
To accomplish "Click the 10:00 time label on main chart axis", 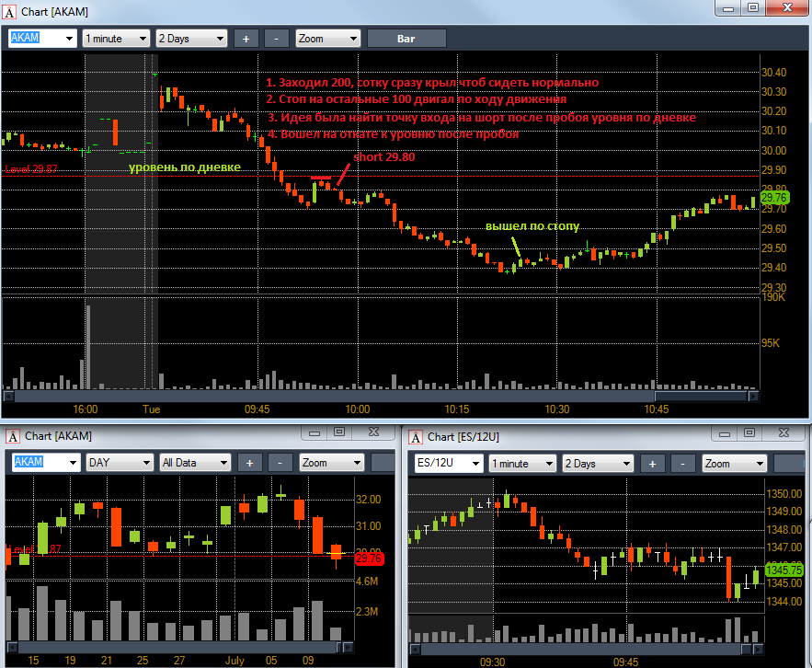I will point(358,409).
